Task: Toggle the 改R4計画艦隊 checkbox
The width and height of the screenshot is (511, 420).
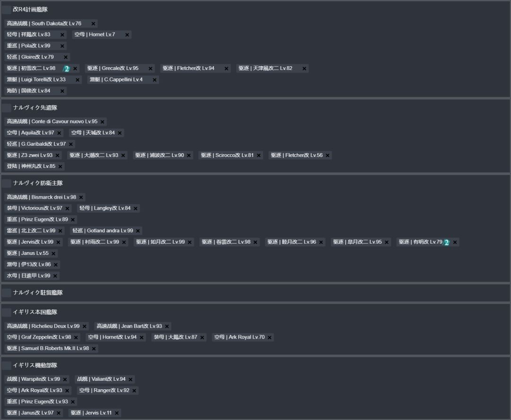Action: [7, 9]
